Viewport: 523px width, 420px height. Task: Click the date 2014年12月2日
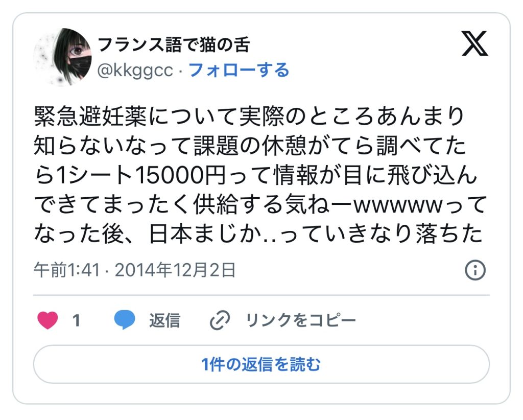[x=176, y=270]
